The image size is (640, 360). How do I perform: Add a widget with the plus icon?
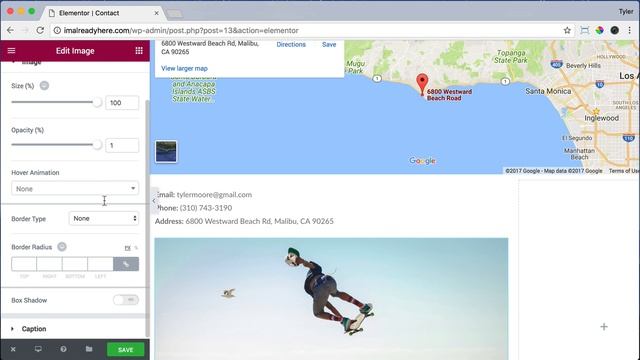[604, 327]
